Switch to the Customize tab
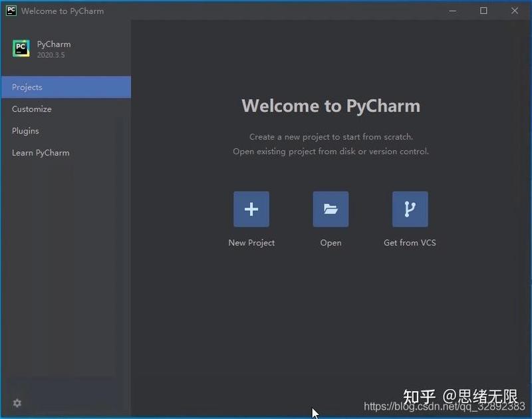 (x=66, y=109)
